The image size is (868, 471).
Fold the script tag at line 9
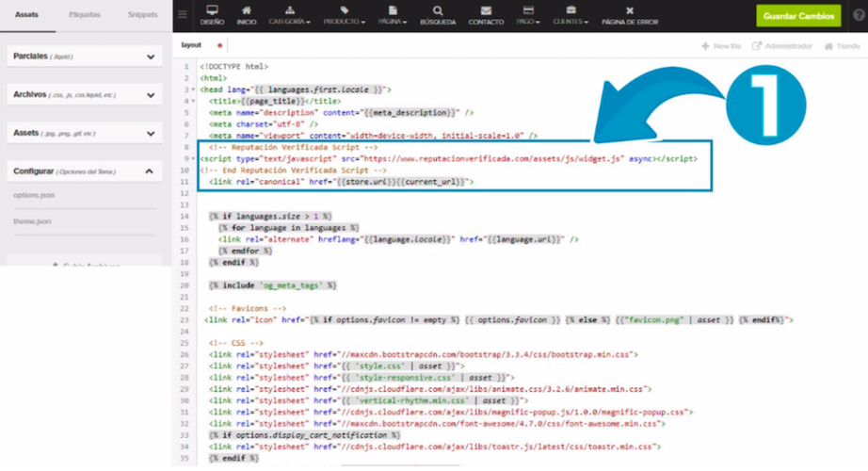[193, 159]
